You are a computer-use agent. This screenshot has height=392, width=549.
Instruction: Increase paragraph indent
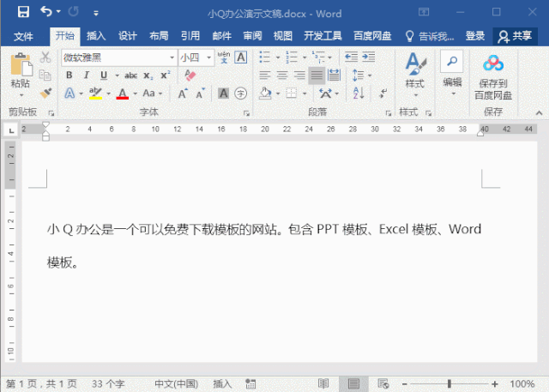pyautogui.click(x=369, y=57)
